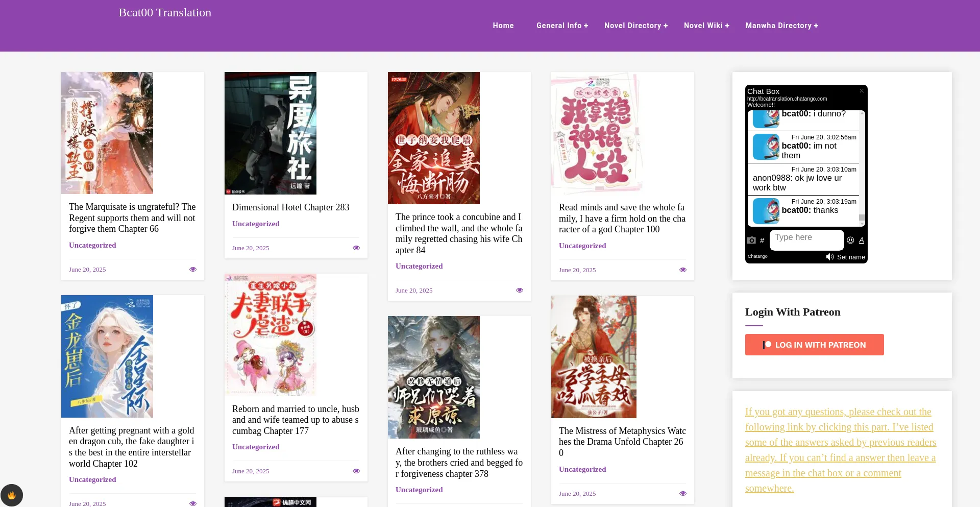Viewport: 980px width, 507px height.
Task: Expand the Novel Directory menu
Action: point(636,26)
